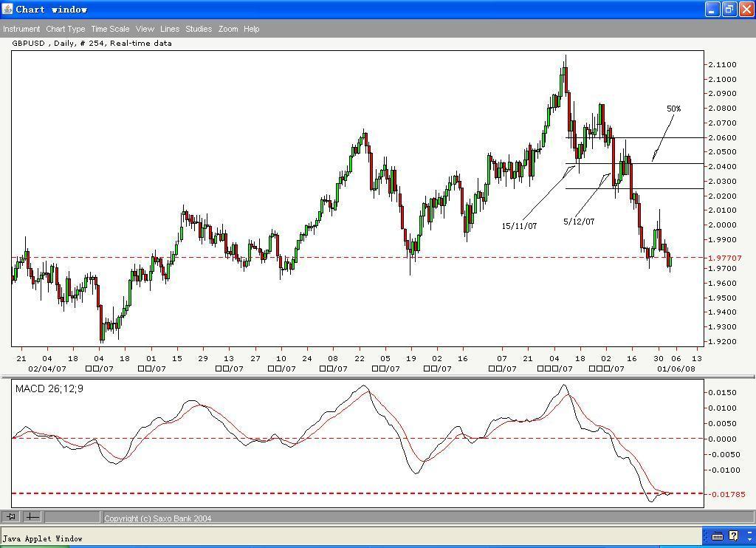The image size is (756, 548).
Task: Maximize the Chart window
Action: coord(729,9)
